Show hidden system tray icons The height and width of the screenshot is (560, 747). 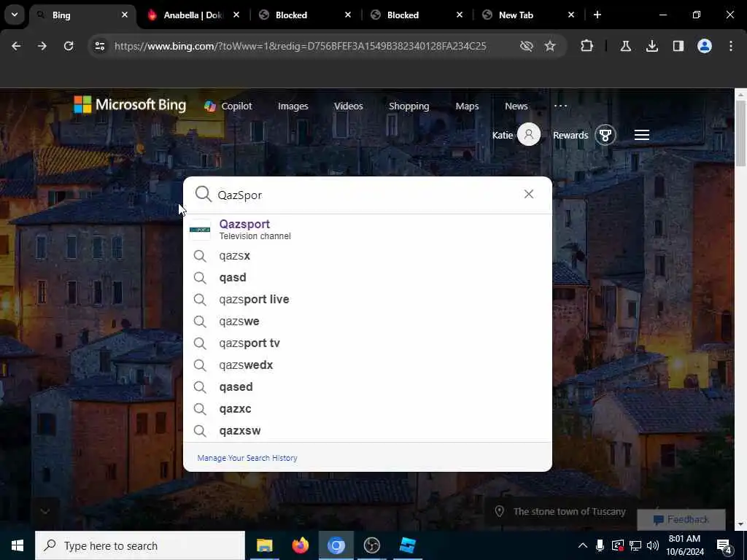coord(583,545)
